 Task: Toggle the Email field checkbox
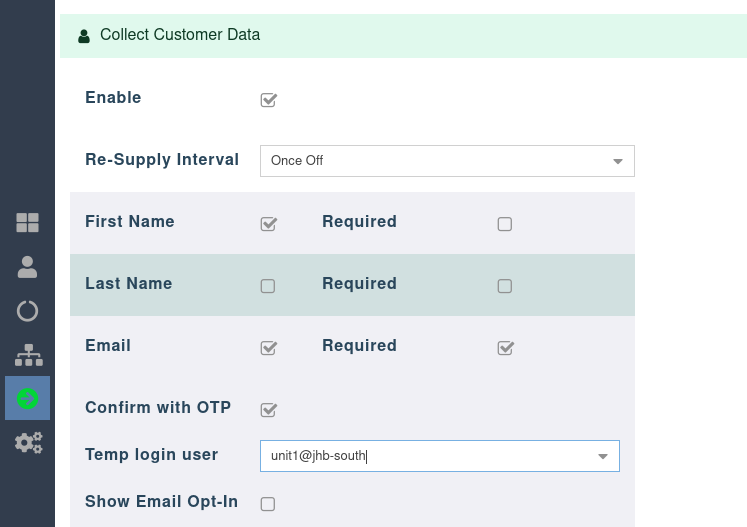pos(268,348)
